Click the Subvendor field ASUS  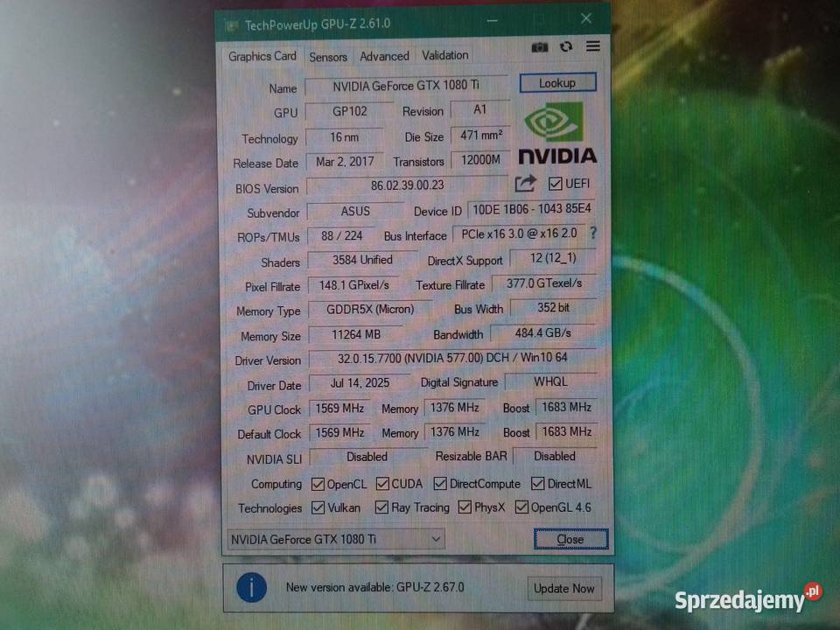click(355, 212)
